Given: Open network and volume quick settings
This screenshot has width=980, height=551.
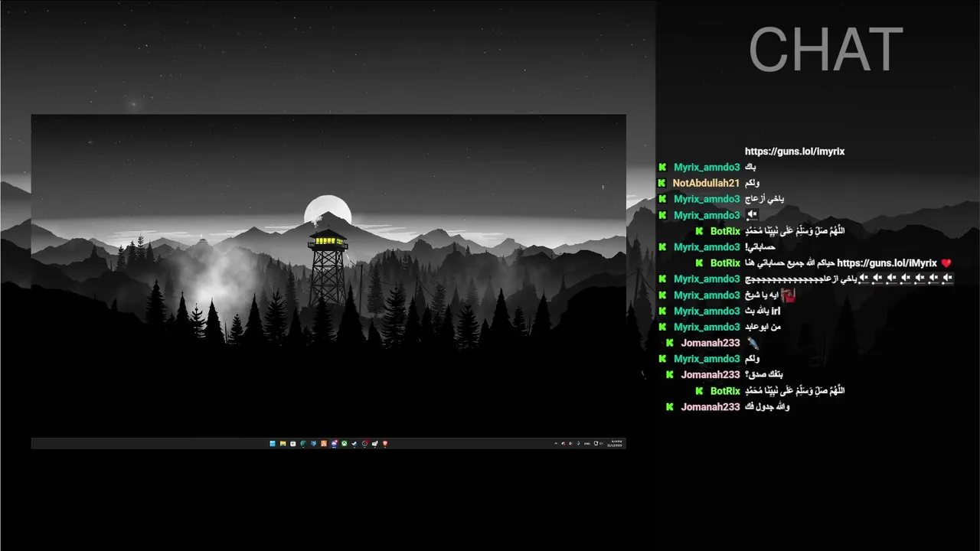Looking at the screenshot, I should [x=599, y=444].
